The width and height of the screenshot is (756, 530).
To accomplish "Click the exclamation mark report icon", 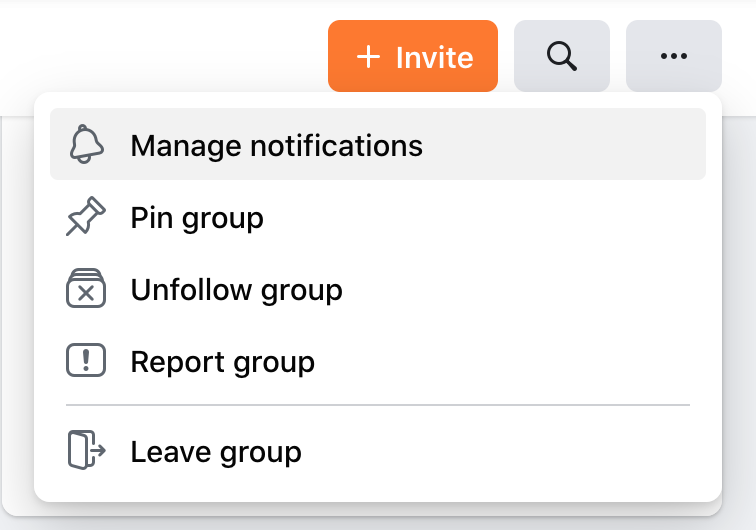I will pyautogui.click(x=86, y=360).
